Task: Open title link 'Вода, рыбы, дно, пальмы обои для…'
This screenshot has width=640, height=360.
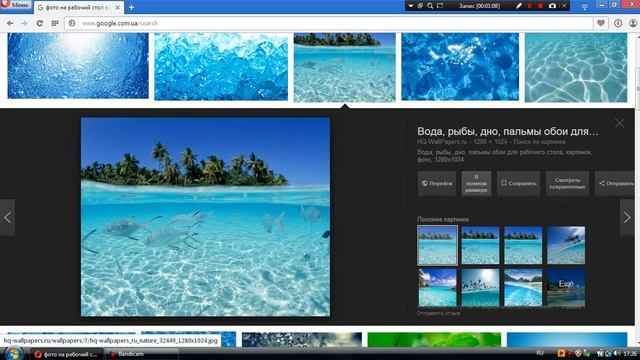Action: tap(507, 131)
